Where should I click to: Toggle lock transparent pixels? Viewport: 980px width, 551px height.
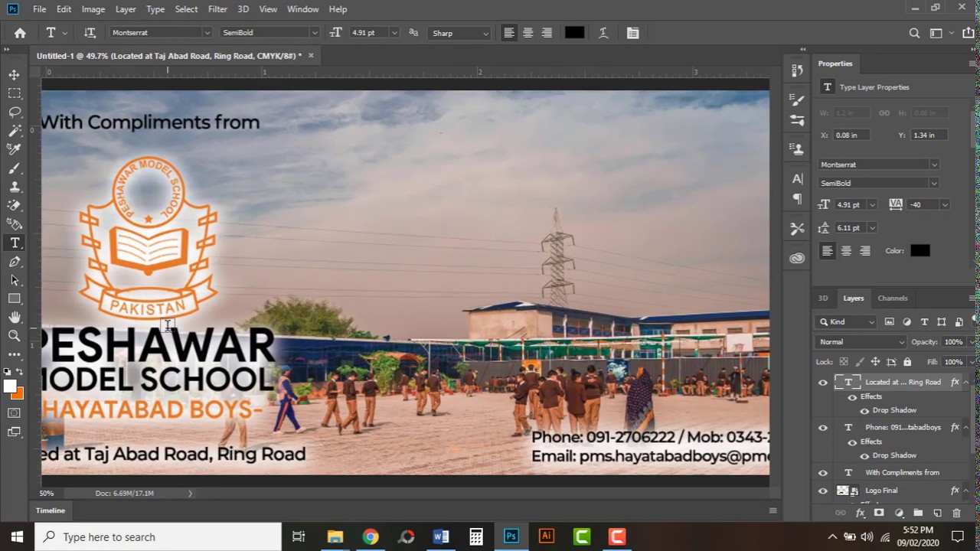(844, 362)
